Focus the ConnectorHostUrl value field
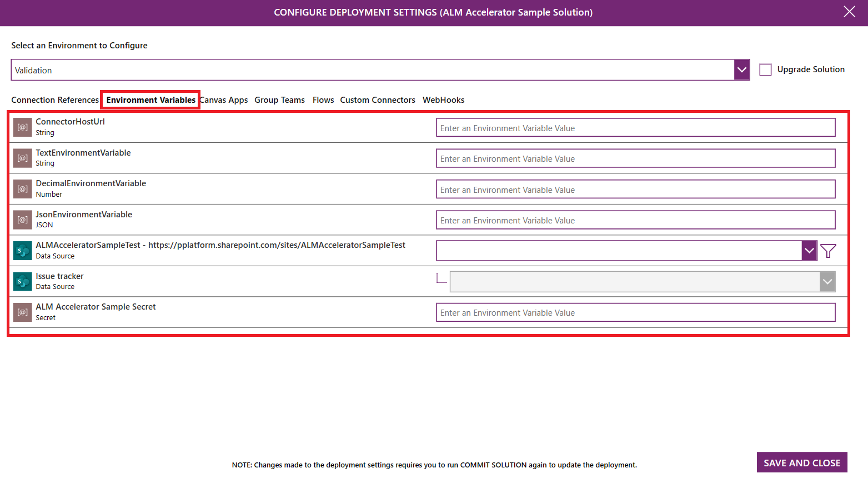Screen dimensions: 868x483 (x=636, y=127)
